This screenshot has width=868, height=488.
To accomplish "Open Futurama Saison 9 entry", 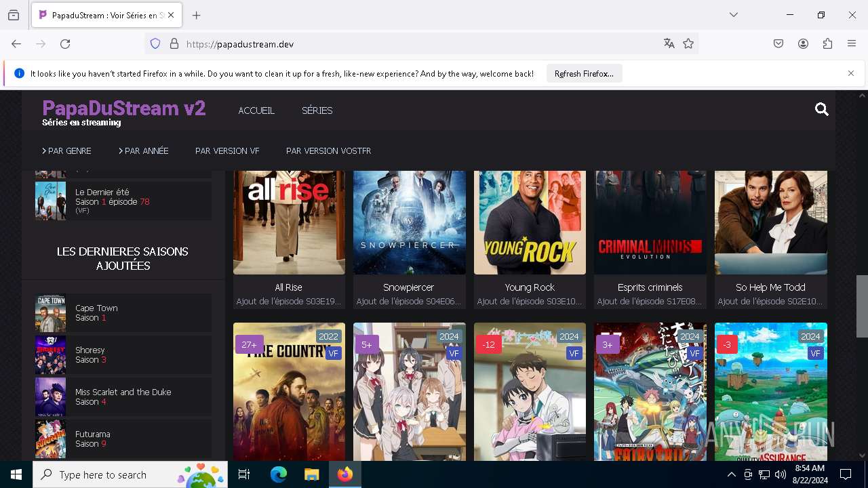I will click(123, 439).
